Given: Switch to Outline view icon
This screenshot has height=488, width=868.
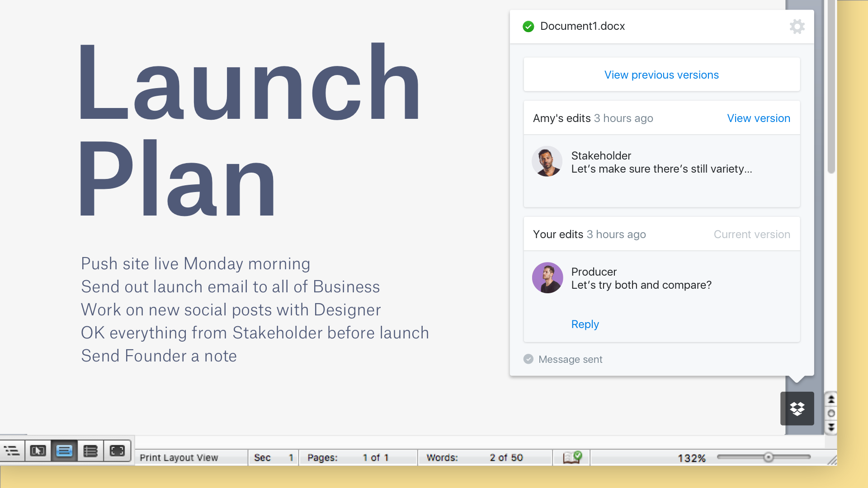Looking at the screenshot, I should [12, 450].
